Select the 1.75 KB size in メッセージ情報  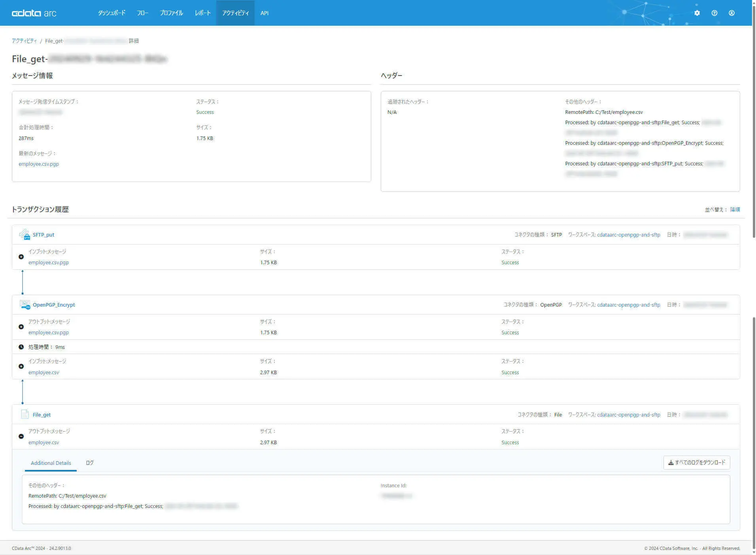(205, 138)
